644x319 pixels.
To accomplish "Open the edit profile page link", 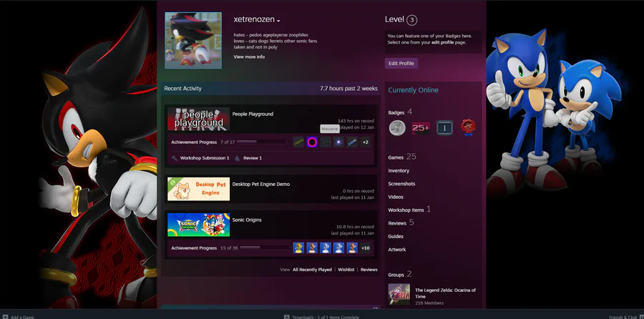I will [x=442, y=42].
